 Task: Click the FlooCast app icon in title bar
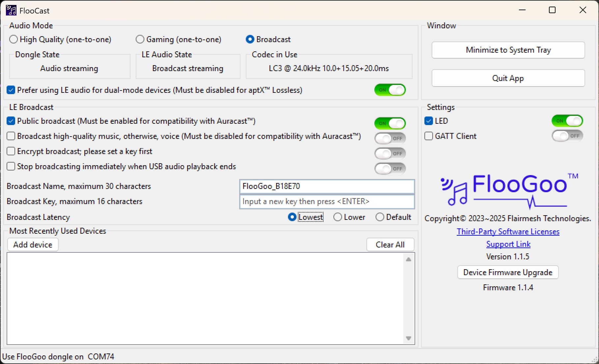[11, 11]
